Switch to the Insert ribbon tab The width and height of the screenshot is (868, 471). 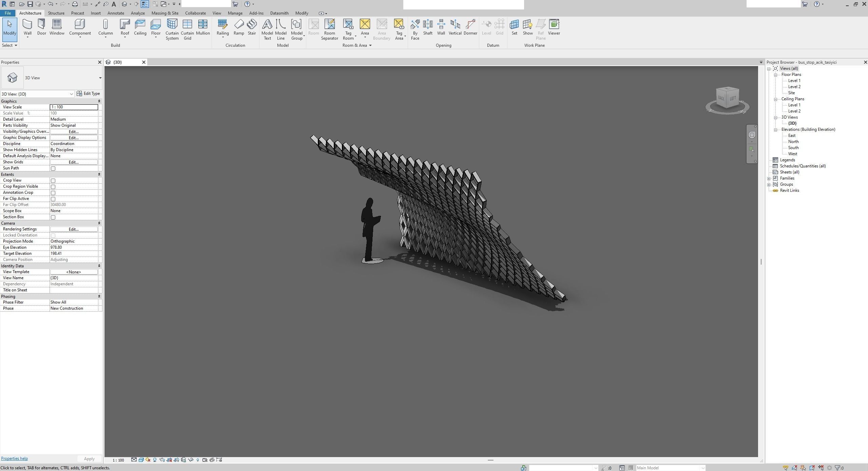click(95, 13)
